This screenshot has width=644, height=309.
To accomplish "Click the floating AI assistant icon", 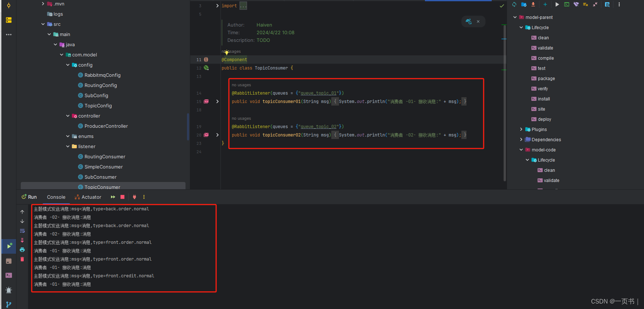I will click(x=469, y=21).
